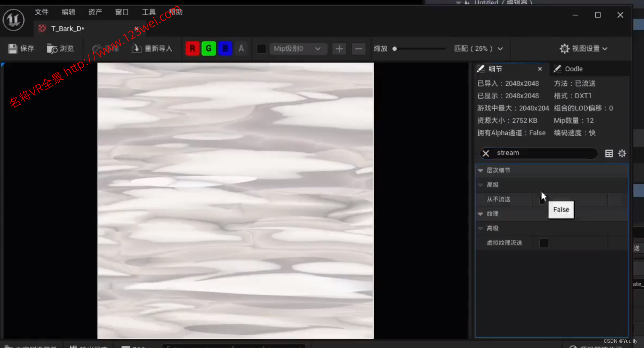Image resolution: width=644 pixels, height=348 pixels.
Task: Click the Reimport (重新导入) icon
Action: (x=137, y=49)
